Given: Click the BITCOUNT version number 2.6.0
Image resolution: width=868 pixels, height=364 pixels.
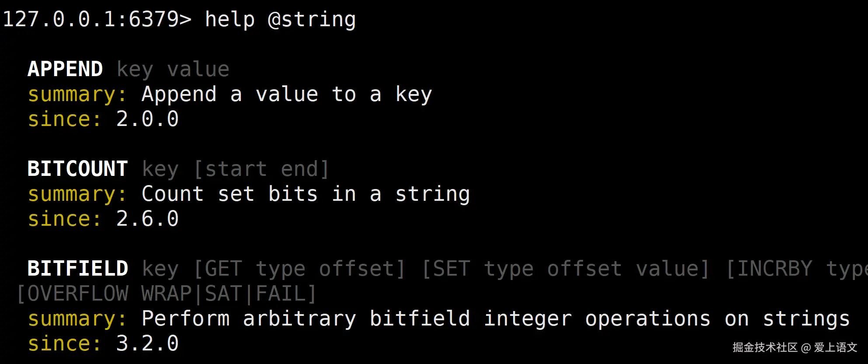Looking at the screenshot, I should [x=147, y=219].
